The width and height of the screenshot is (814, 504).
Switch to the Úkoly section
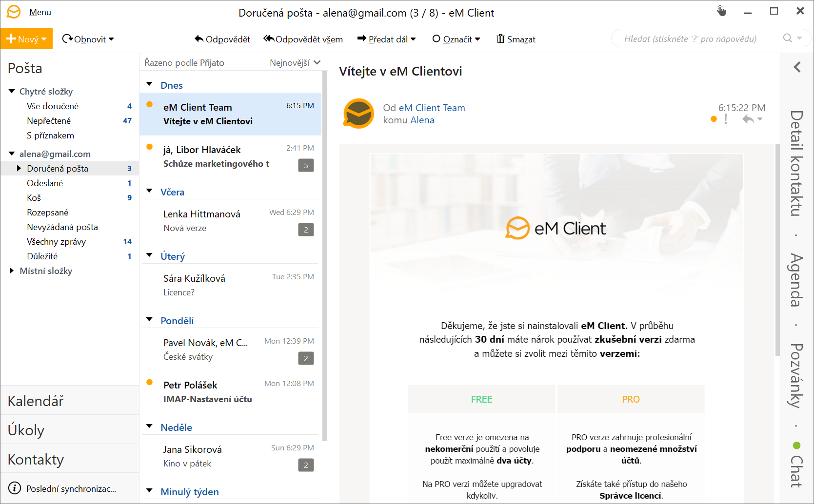(x=70, y=430)
